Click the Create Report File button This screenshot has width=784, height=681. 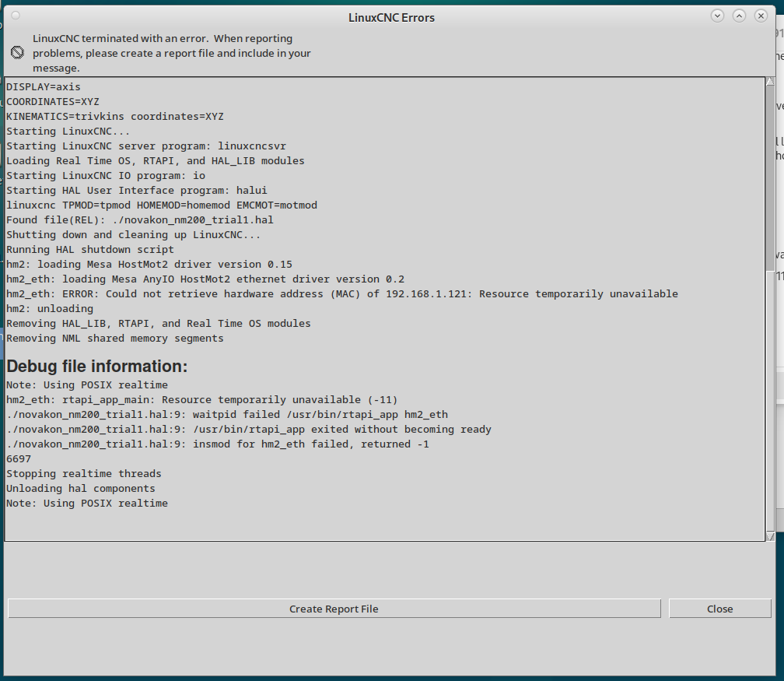click(x=334, y=609)
